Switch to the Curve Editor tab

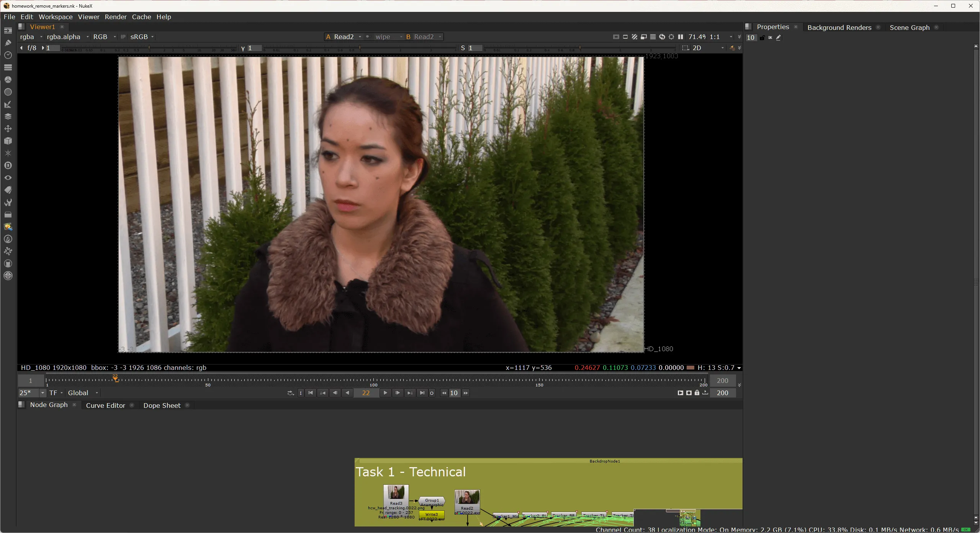[x=105, y=405]
